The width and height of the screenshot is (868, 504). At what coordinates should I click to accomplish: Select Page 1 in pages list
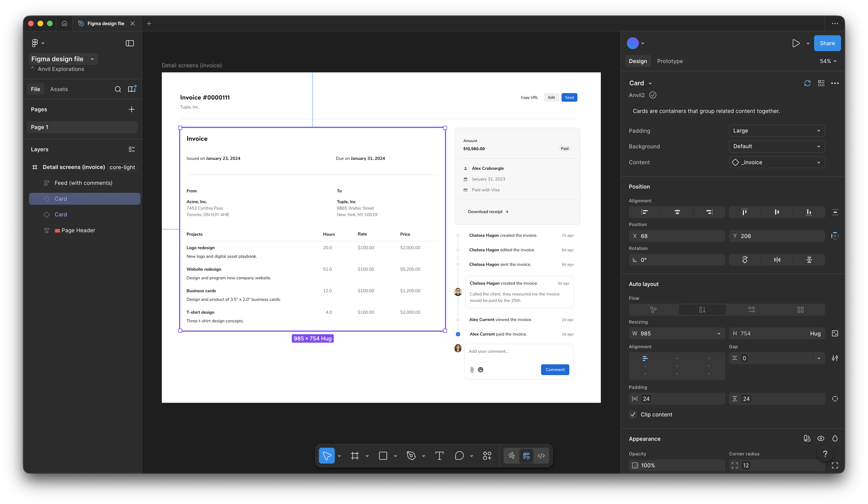[x=82, y=127]
